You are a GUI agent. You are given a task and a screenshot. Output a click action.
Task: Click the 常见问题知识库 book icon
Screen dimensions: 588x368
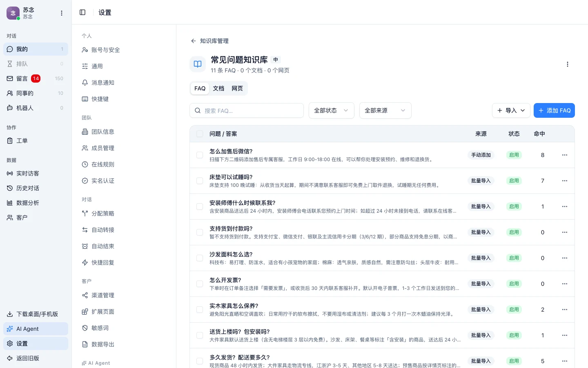pos(198,64)
